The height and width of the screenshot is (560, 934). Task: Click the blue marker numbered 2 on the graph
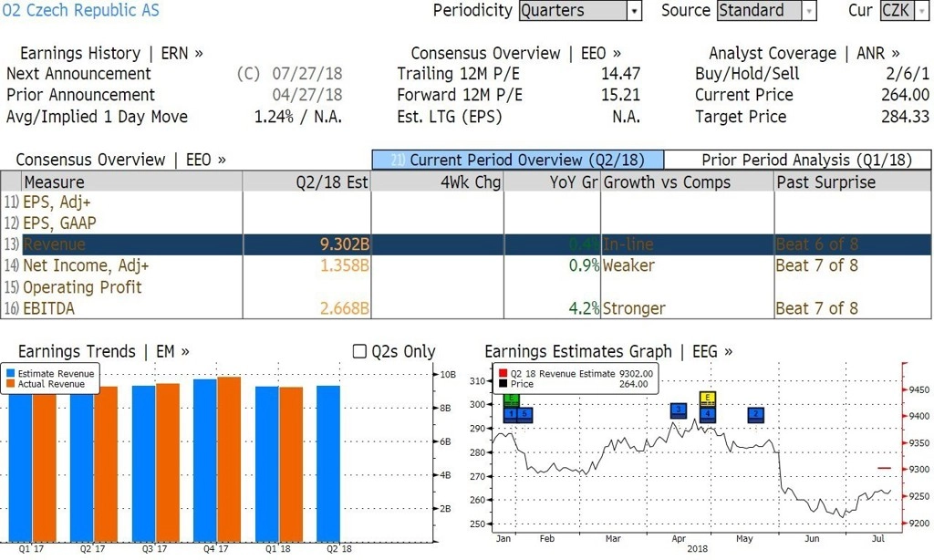tap(756, 414)
